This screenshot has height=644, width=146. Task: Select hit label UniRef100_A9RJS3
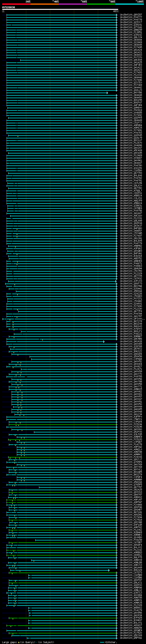pyautogui.click(x=131, y=565)
